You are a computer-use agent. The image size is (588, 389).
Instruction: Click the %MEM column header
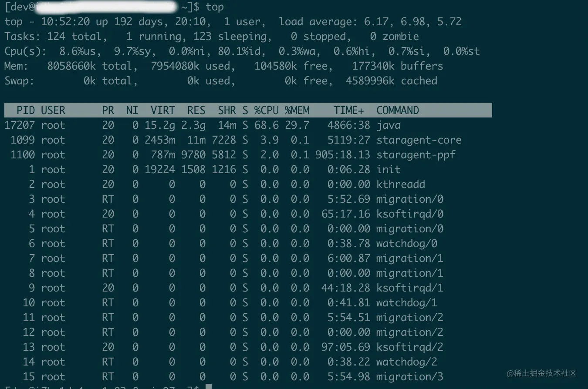[x=297, y=111]
